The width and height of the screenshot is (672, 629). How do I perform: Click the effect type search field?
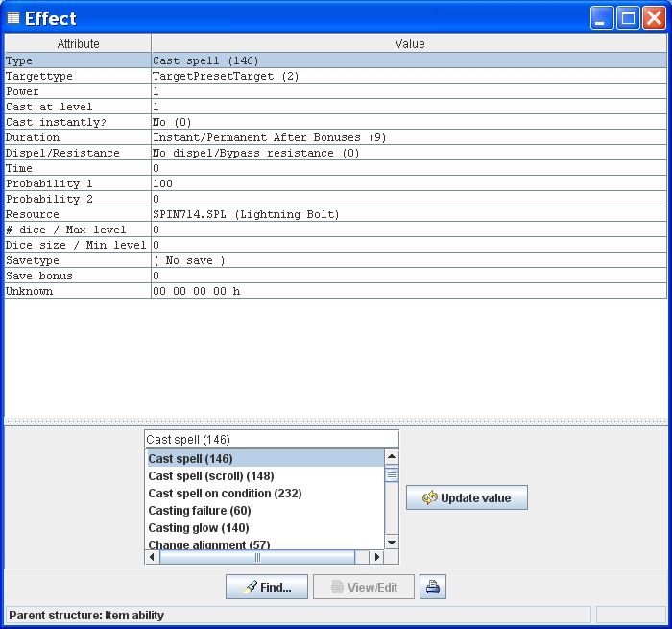click(x=271, y=439)
